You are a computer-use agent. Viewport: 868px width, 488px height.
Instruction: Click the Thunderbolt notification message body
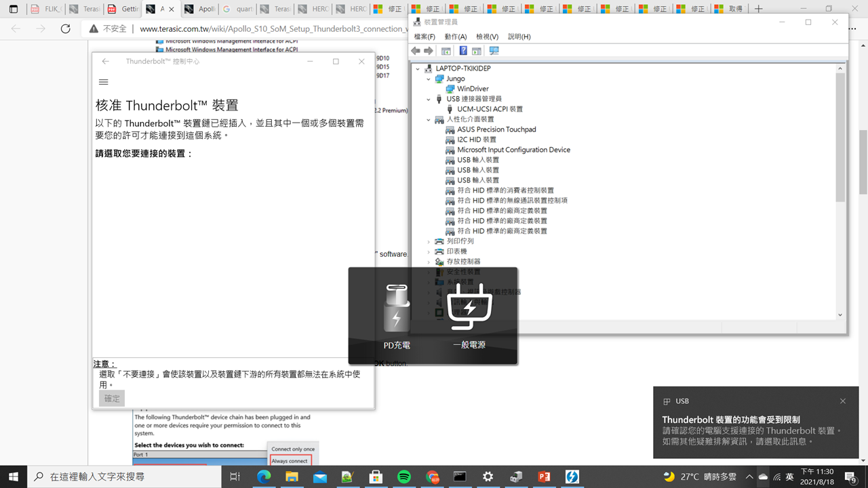751,436
